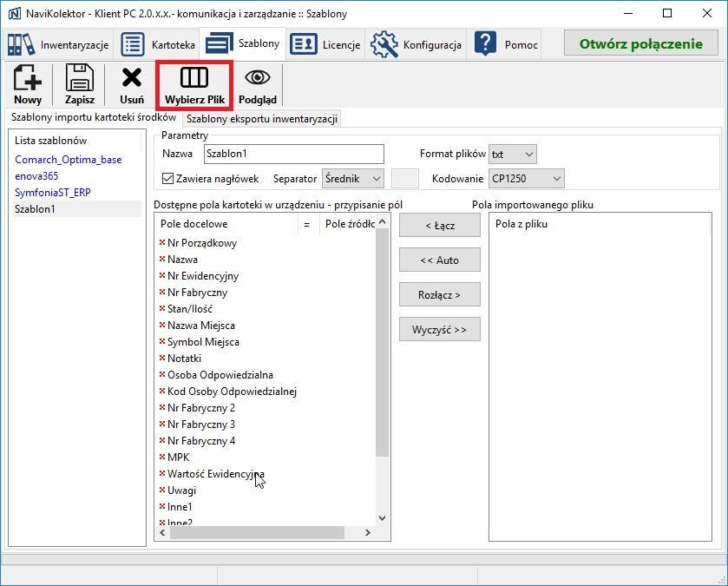Select Inne1 field row
The width and height of the screenshot is (728, 586).
pyautogui.click(x=267, y=507)
